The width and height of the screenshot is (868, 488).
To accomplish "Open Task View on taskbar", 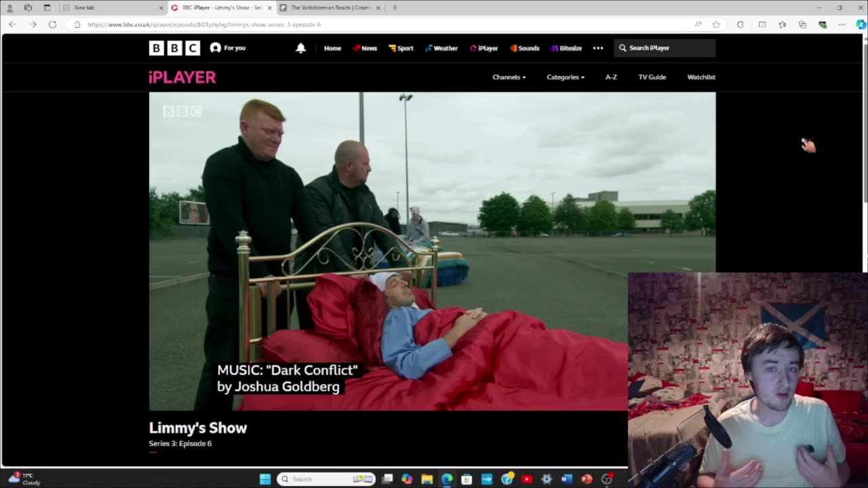I will click(387, 479).
